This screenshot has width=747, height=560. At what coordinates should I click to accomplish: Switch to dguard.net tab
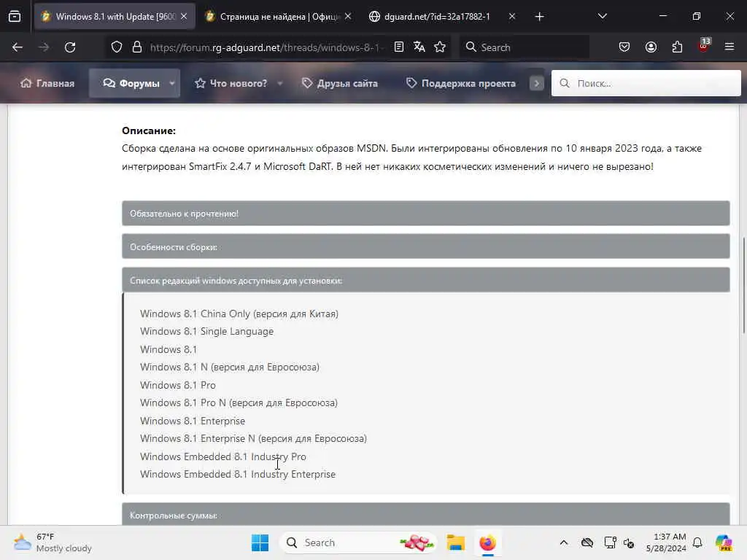pyautogui.click(x=437, y=17)
